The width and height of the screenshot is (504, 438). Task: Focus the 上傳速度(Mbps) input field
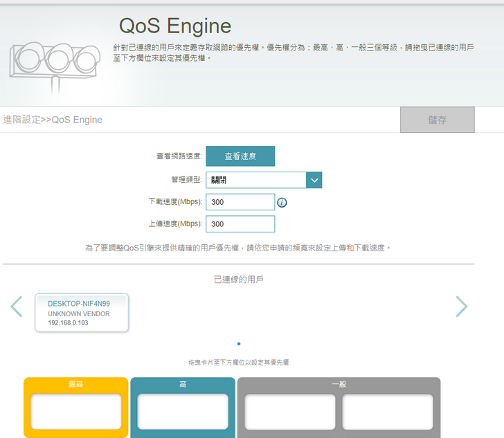(x=240, y=224)
